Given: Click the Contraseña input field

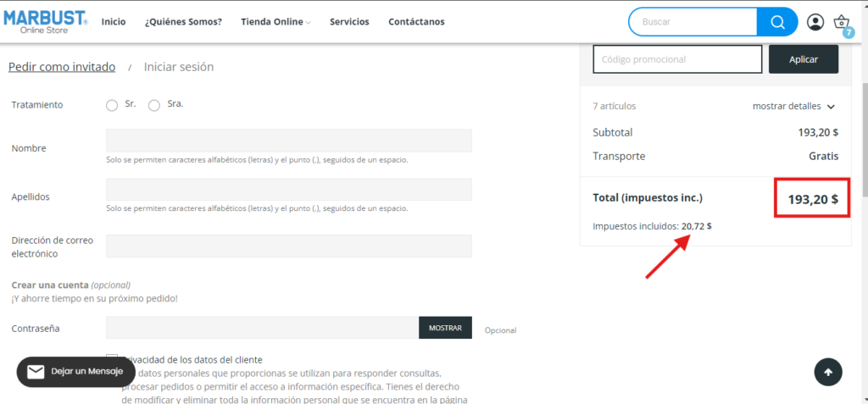Looking at the screenshot, I should (263, 328).
